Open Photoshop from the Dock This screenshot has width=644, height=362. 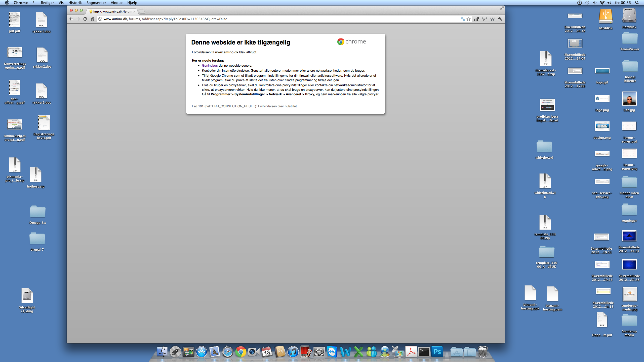[437, 351]
